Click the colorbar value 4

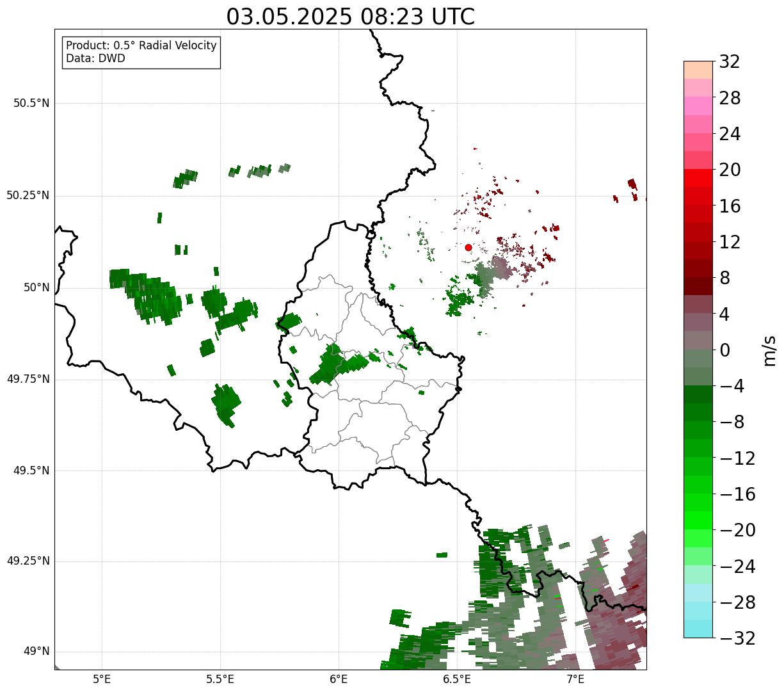[x=724, y=314]
